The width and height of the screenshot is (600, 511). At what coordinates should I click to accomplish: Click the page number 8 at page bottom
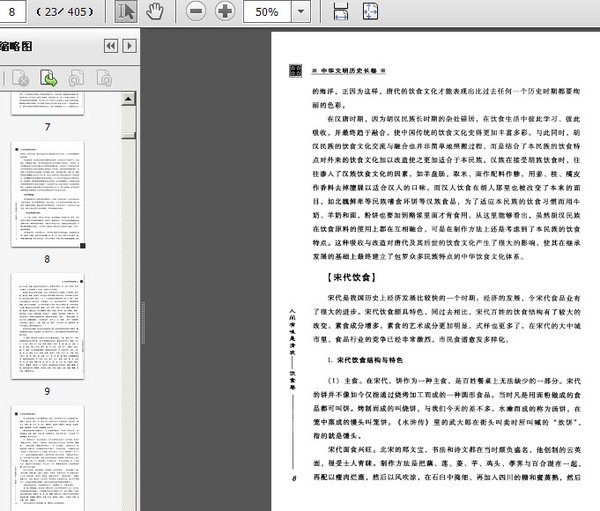294,478
